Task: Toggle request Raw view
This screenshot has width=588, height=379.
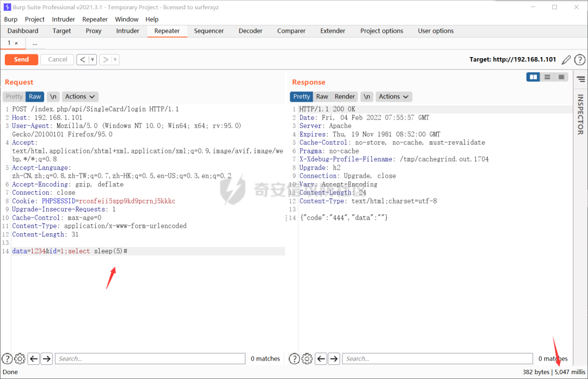Action: [35, 97]
